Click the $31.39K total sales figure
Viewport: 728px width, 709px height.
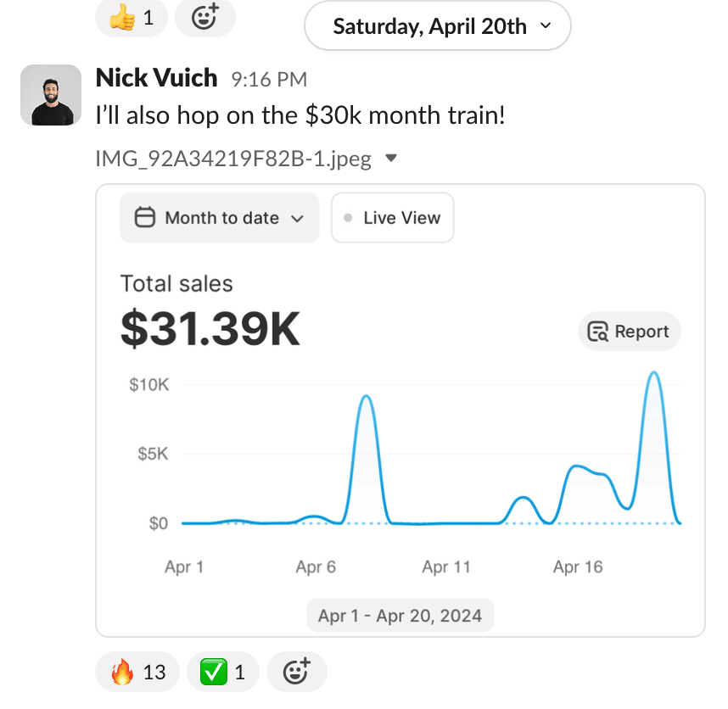coord(210,328)
